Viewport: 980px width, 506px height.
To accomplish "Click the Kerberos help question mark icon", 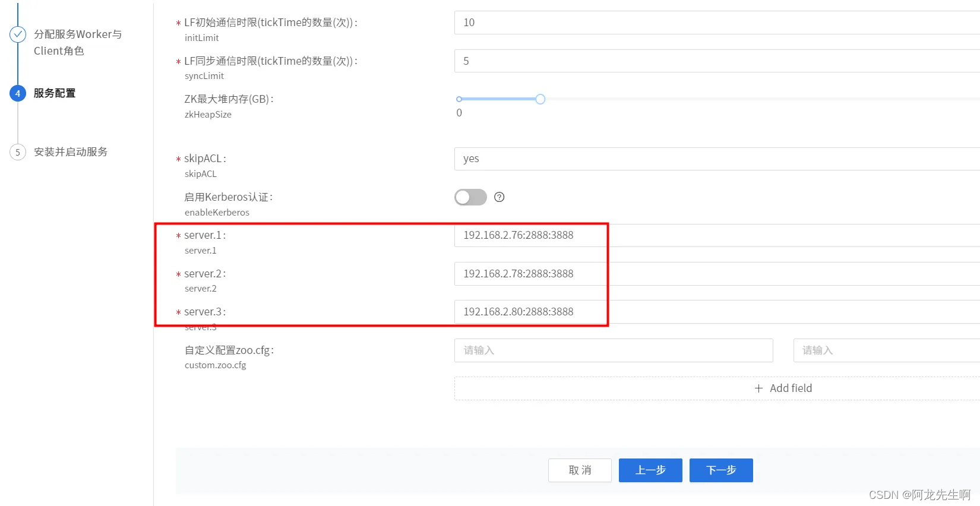I will [500, 197].
